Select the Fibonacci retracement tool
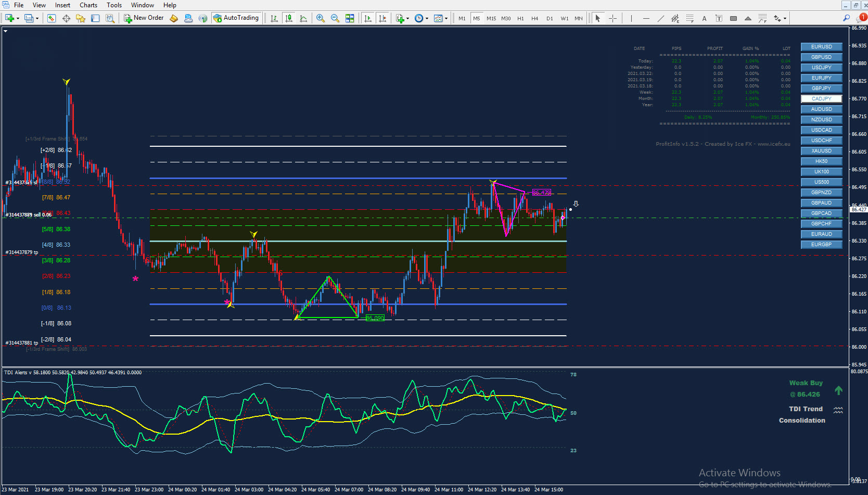868x495 pixels. [690, 18]
